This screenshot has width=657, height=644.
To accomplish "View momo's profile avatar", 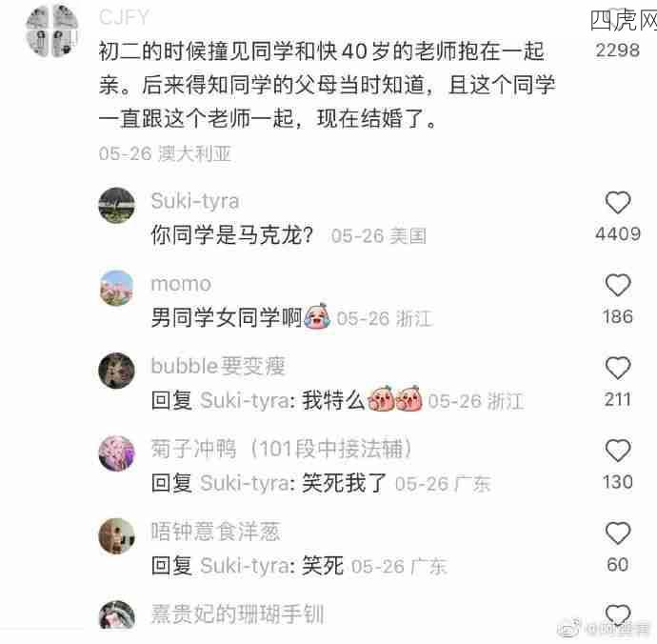I will pos(117,288).
